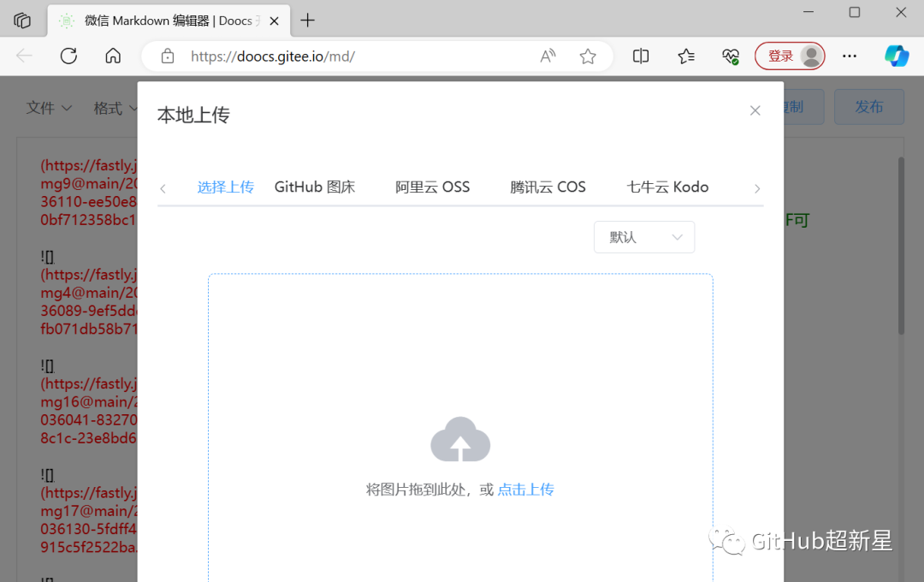
Task: Maximize the browser window
Action: point(855,12)
